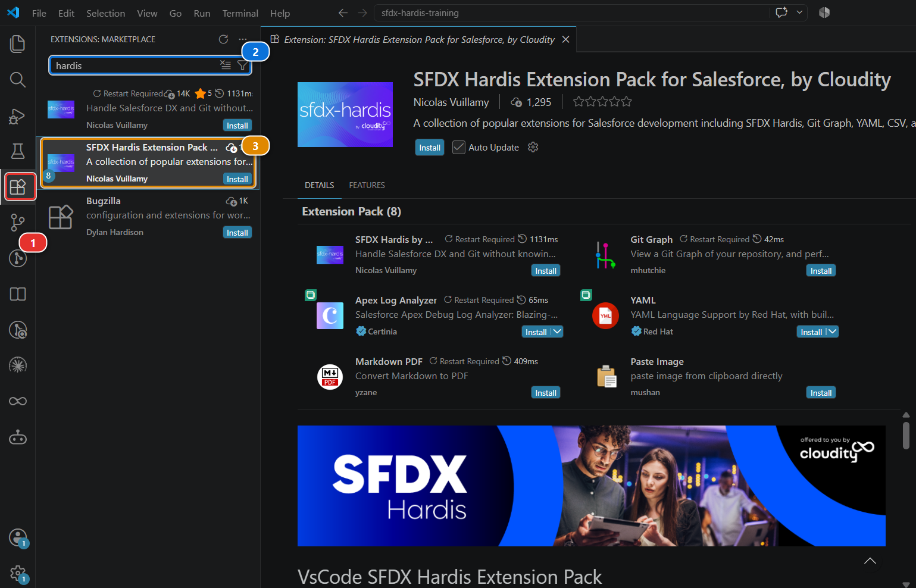Click the extension settings gear next to Auto Update
The height and width of the screenshot is (588, 916).
coord(533,147)
